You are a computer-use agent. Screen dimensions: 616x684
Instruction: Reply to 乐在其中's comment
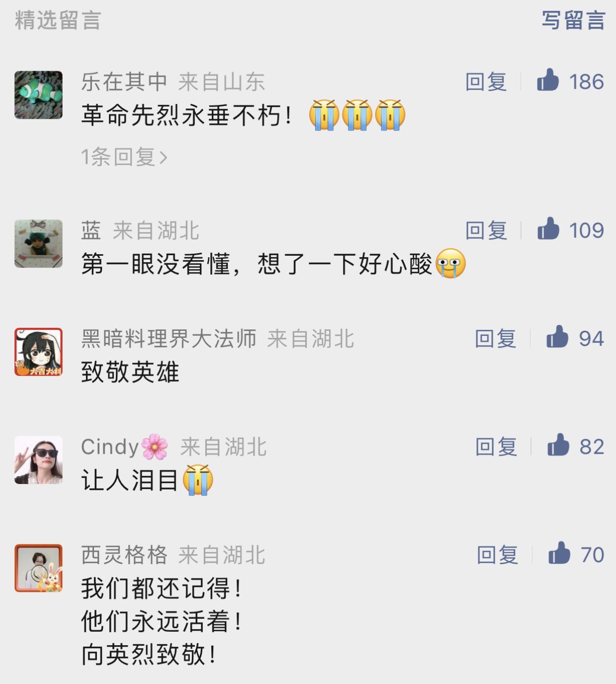tap(486, 82)
